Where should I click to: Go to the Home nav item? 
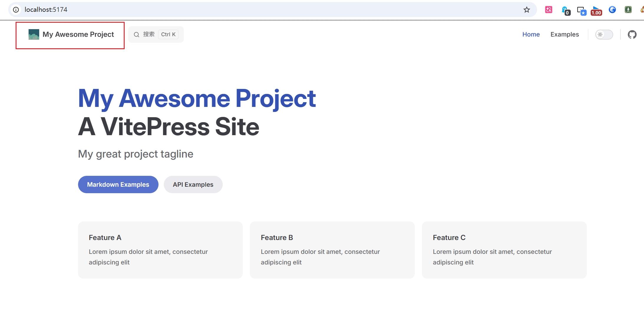click(x=531, y=34)
